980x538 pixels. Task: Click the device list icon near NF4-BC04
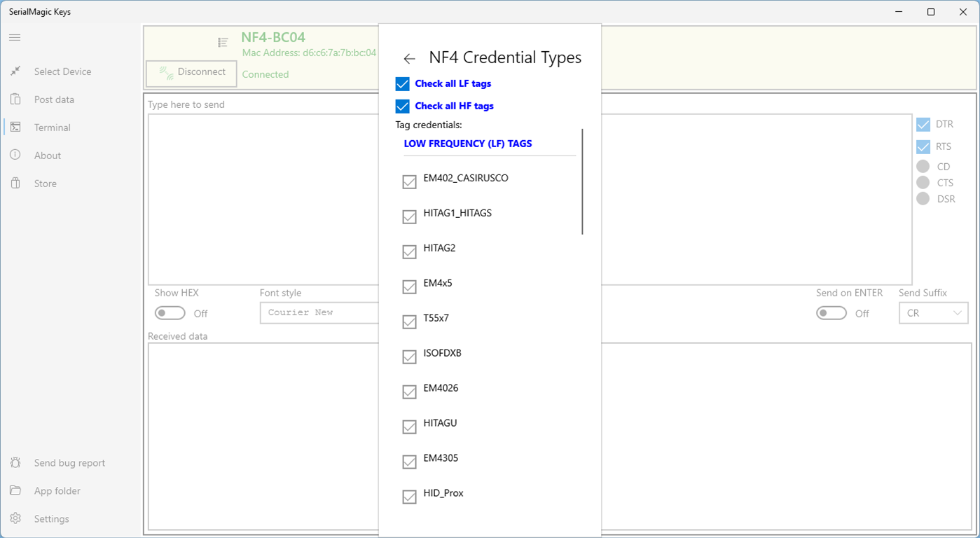[x=223, y=43]
